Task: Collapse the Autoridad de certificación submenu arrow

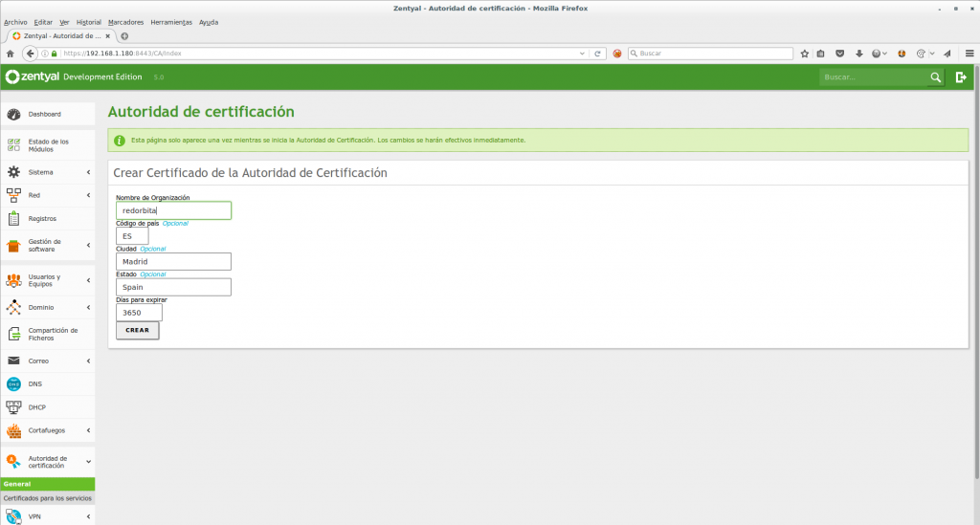Action: point(88,462)
